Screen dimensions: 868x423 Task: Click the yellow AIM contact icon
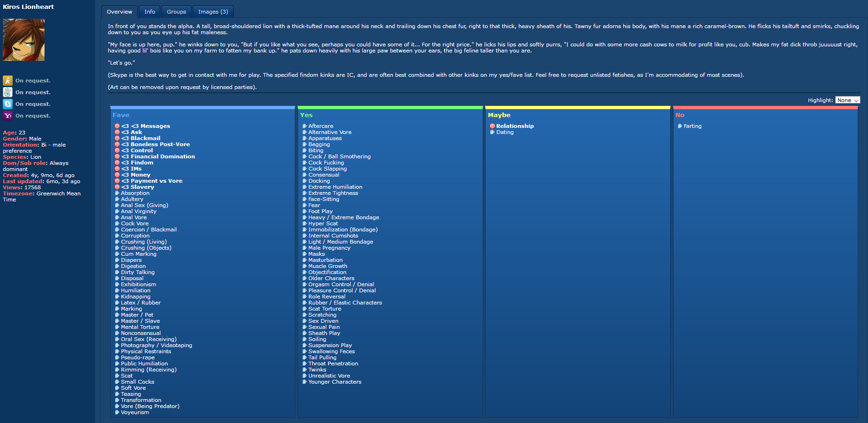[7, 81]
